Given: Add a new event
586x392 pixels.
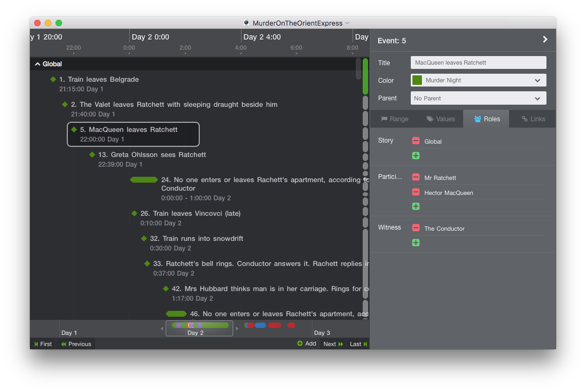Looking at the screenshot, I should 307,343.
